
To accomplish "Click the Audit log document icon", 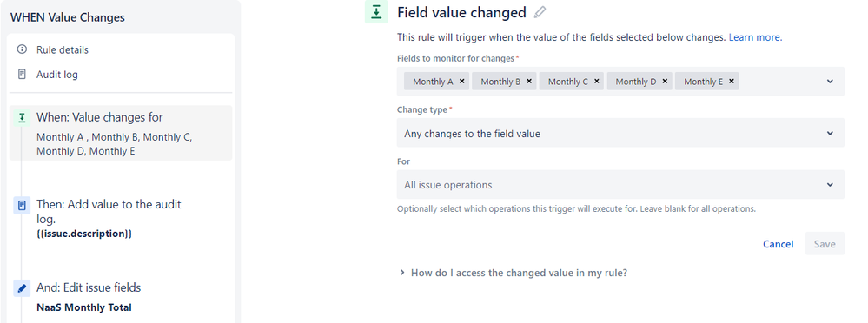I will (22, 74).
